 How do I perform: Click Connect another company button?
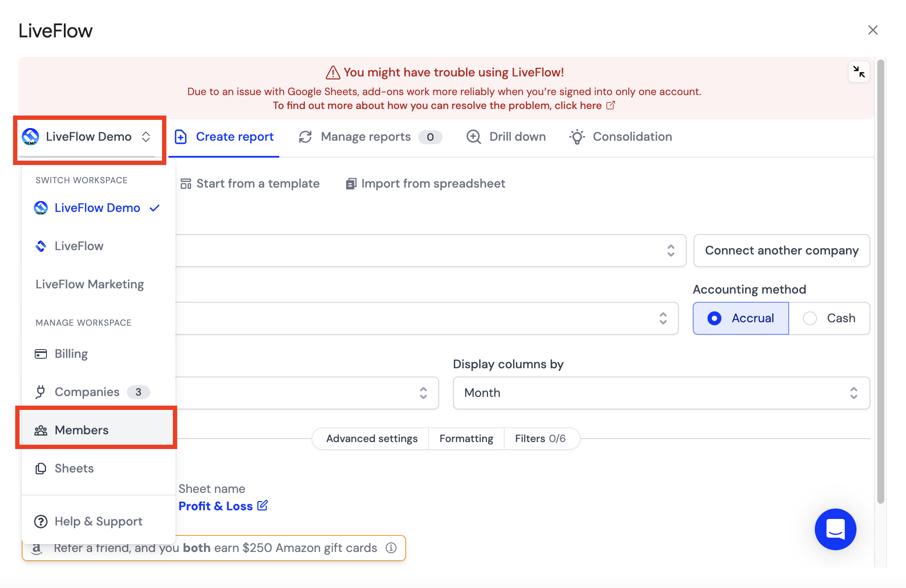[x=782, y=251]
